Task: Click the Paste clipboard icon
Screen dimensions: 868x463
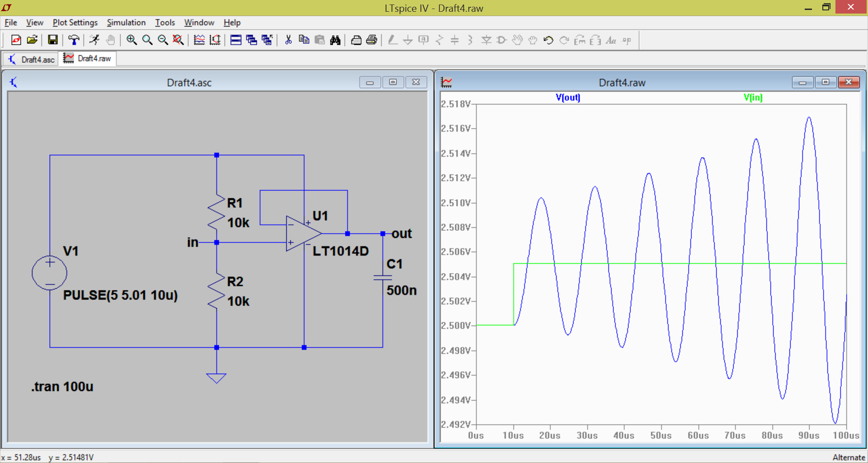Action: [x=320, y=40]
